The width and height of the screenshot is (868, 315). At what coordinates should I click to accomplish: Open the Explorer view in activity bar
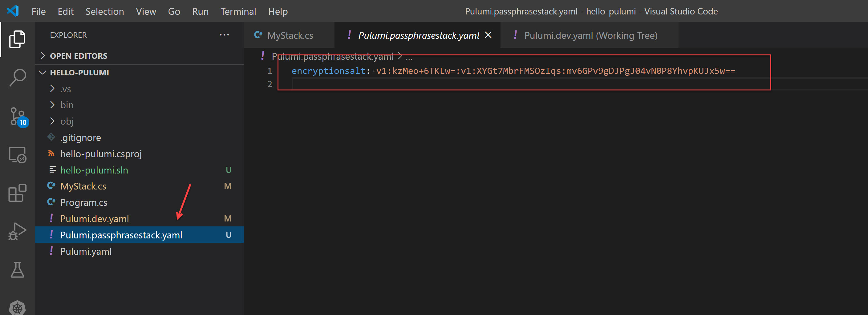[17, 39]
